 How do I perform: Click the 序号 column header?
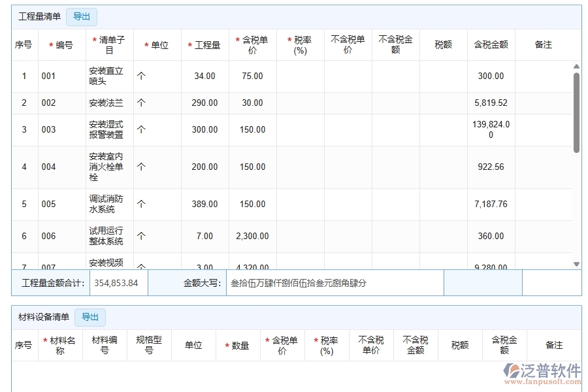24,44
